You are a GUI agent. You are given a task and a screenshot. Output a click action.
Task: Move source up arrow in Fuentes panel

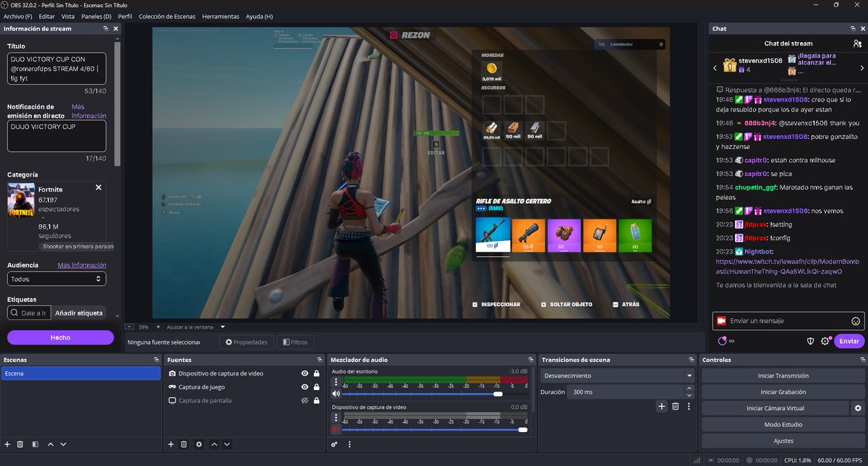coord(215,444)
